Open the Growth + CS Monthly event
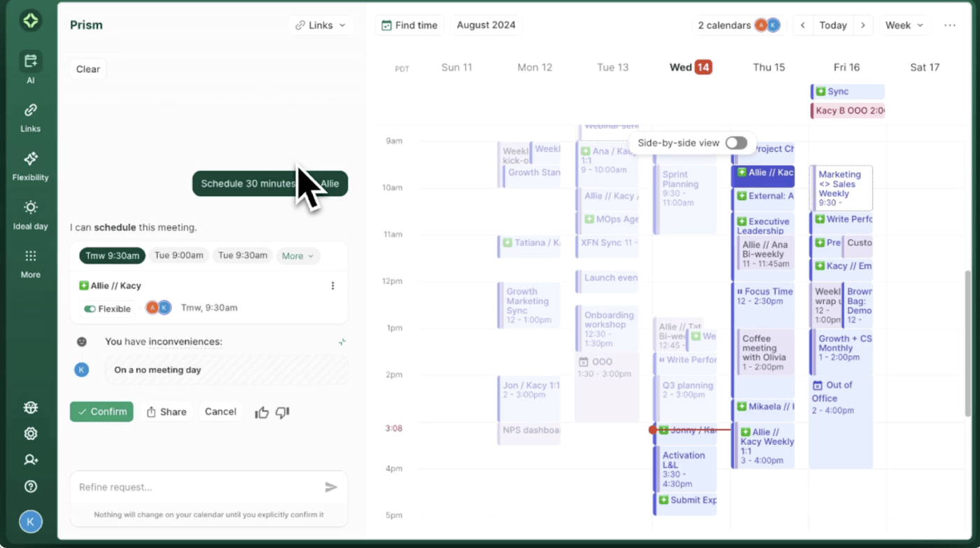 coord(842,352)
